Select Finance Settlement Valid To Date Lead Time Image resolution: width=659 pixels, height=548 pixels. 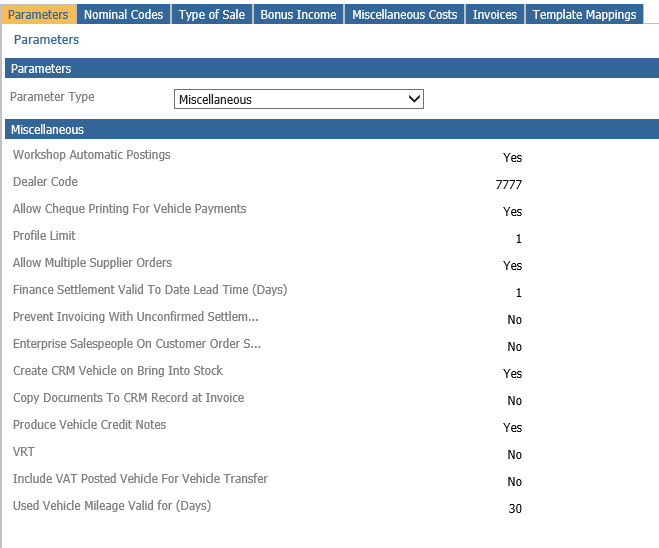[150, 290]
